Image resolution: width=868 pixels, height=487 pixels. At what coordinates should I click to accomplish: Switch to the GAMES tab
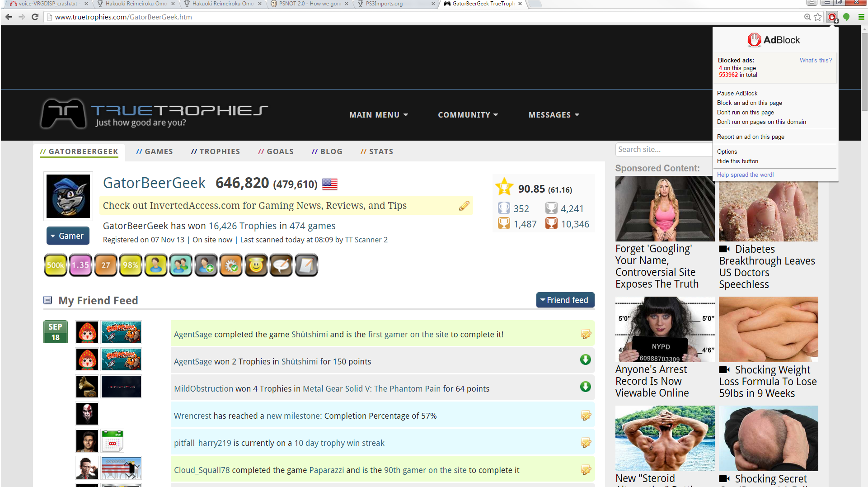(x=155, y=151)
